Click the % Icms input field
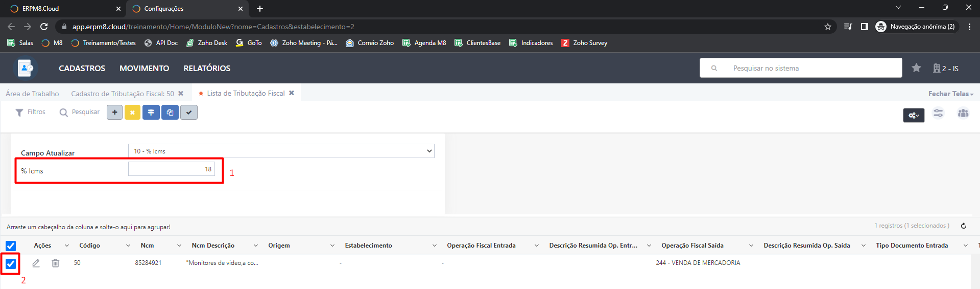This screenshot has height=289, width=980. pyautogui.click(x=172, y=169)
